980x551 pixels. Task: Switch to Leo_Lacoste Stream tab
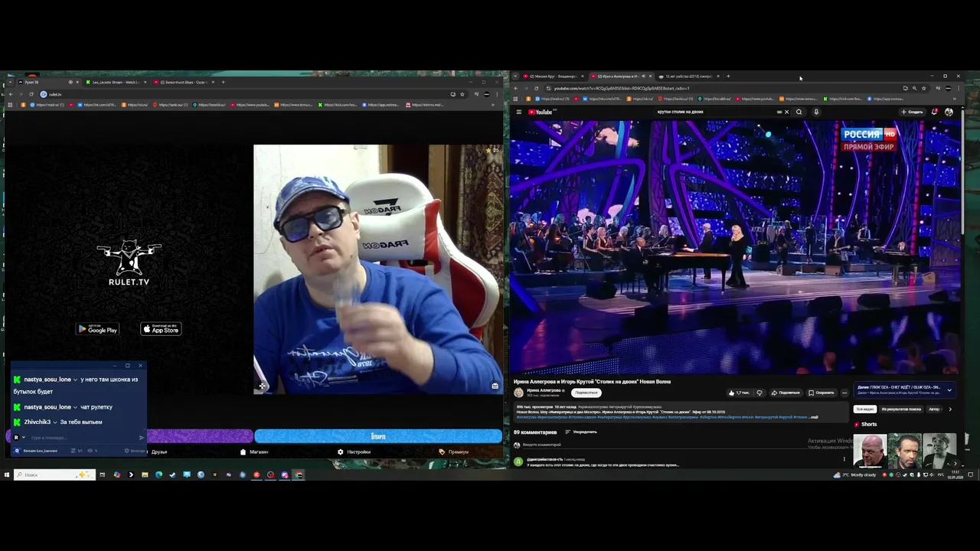[x=116, y=82]
